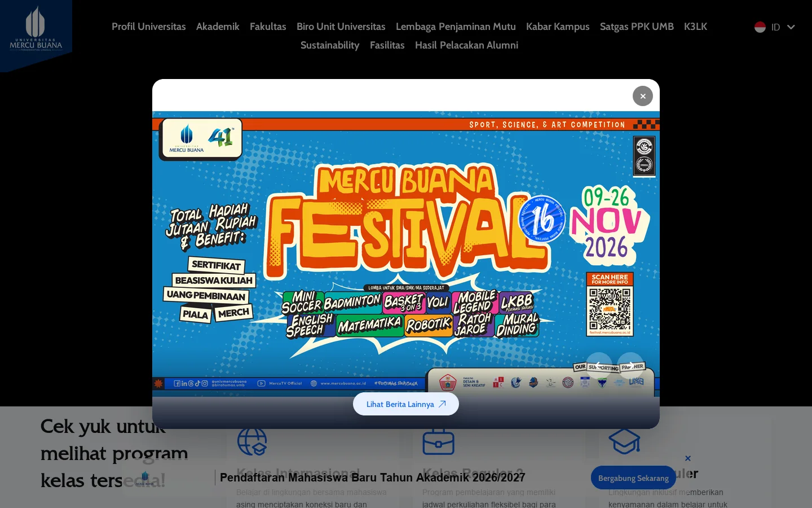Image resolution: width=812 pixels, height=508 pixels.
Task: Open the Sustainability menu item
Action: pos(330,45)
